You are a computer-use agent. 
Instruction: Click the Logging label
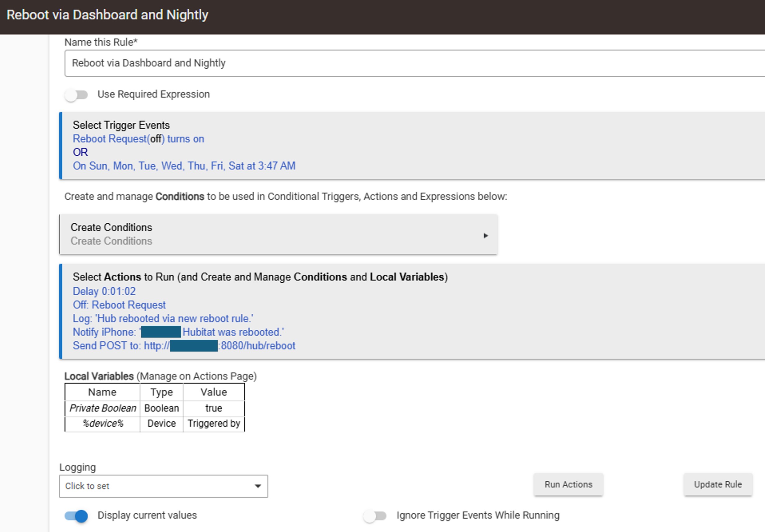(78, 468)
